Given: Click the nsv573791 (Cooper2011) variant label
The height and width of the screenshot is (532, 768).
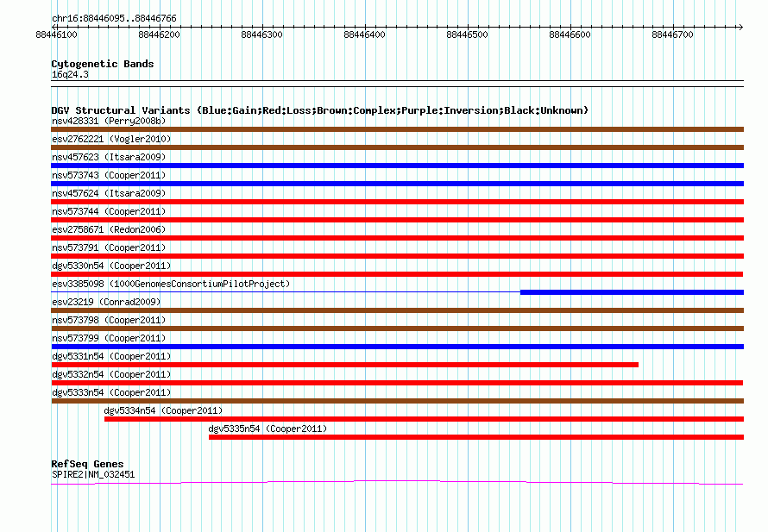Looking at the screenshot, I should (109, 247).
